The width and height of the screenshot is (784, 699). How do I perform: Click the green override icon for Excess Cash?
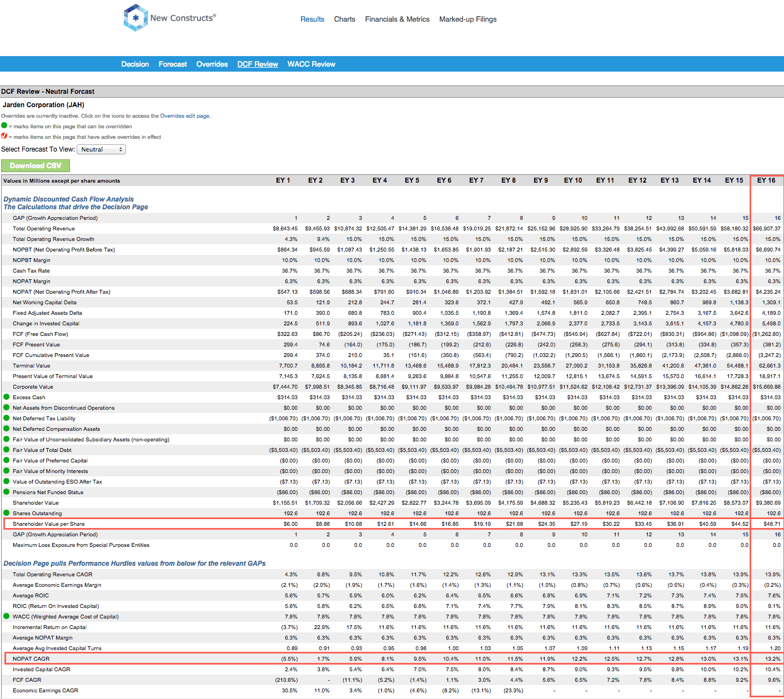click(7, 397)
